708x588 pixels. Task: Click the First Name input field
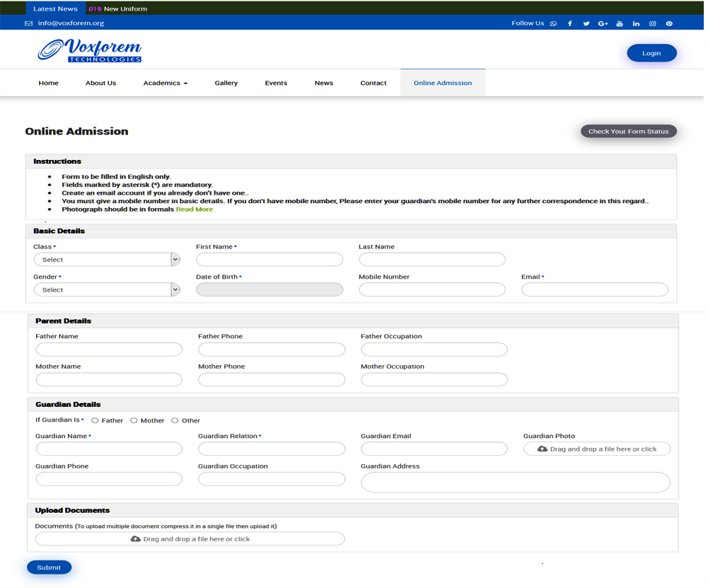(x=269, y=260)
